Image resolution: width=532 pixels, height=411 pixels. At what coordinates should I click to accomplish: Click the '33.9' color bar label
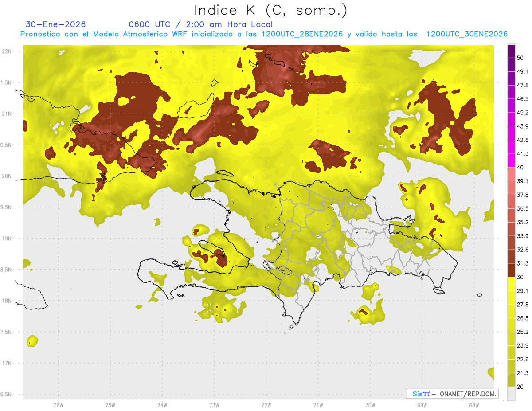(523, 236)
